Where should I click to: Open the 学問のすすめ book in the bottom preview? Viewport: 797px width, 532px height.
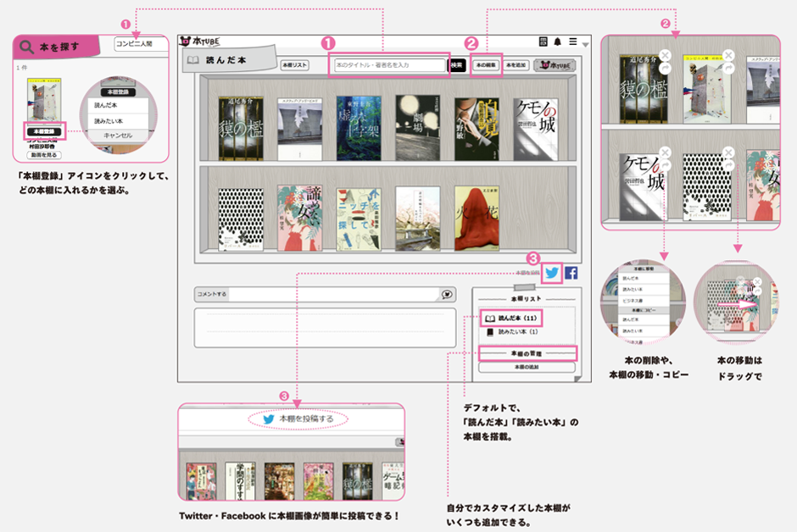point(240,481)
